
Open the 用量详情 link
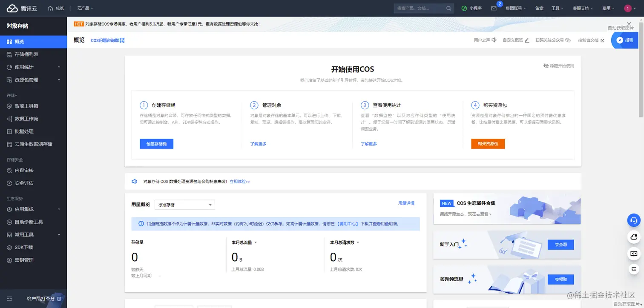point(406,203)
